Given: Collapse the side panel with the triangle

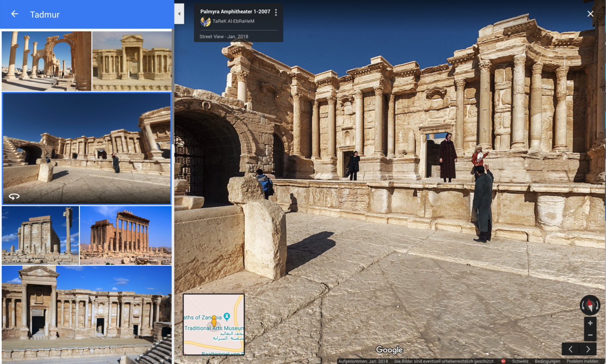Looking at the screenshot, I should click(179, 14).
